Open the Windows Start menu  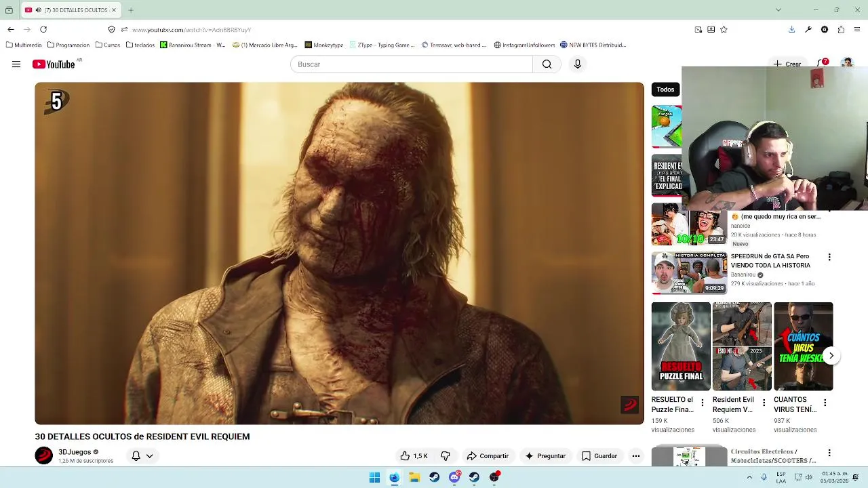(374, 477)
